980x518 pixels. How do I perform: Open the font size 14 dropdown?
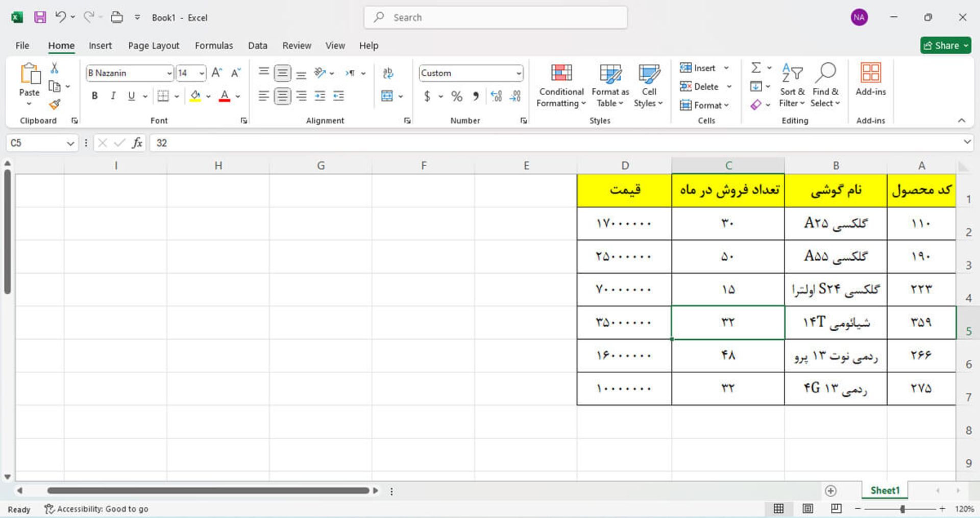202,74
